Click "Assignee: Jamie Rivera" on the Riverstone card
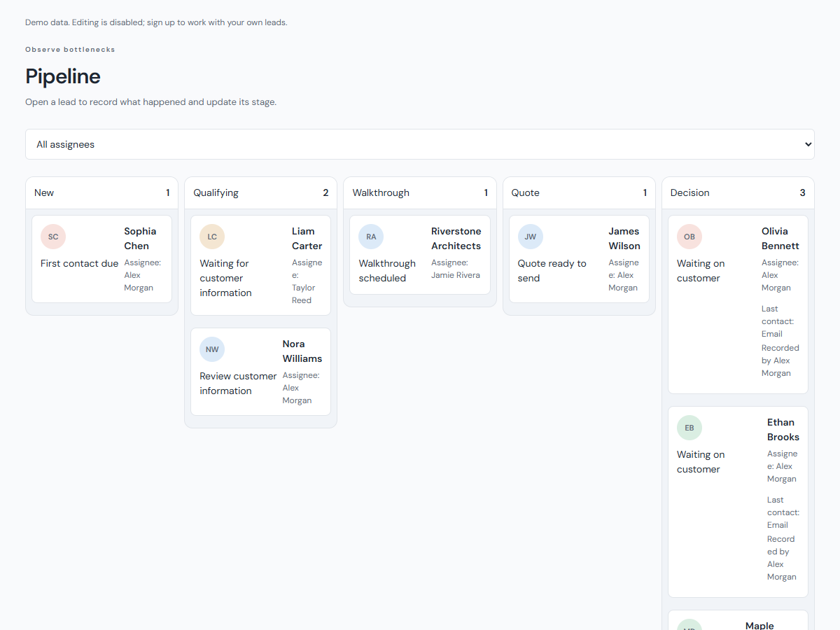This screenshot has width=840, height=630. [x=456, y=269]
